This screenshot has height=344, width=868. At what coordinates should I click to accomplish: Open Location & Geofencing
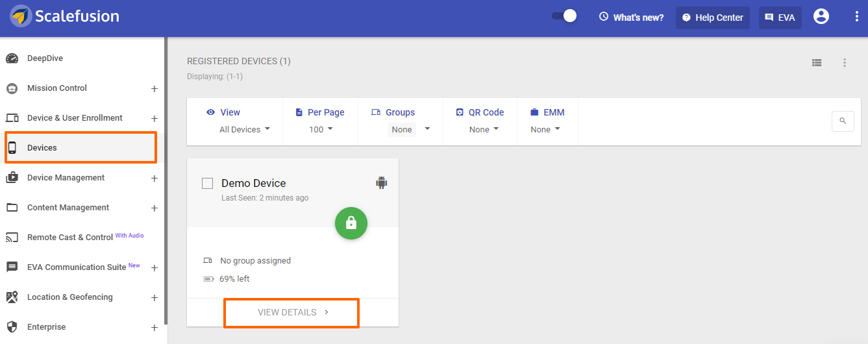pos(70,297)
